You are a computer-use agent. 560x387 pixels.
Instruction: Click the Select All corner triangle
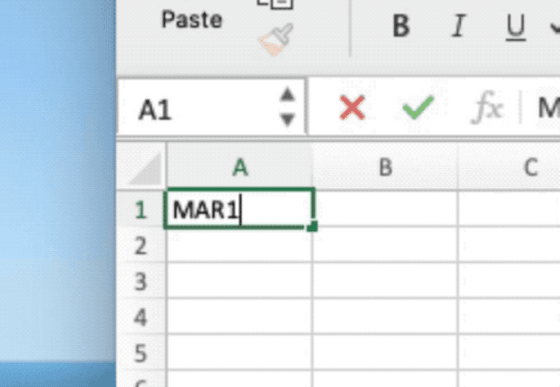click(146, 169)
